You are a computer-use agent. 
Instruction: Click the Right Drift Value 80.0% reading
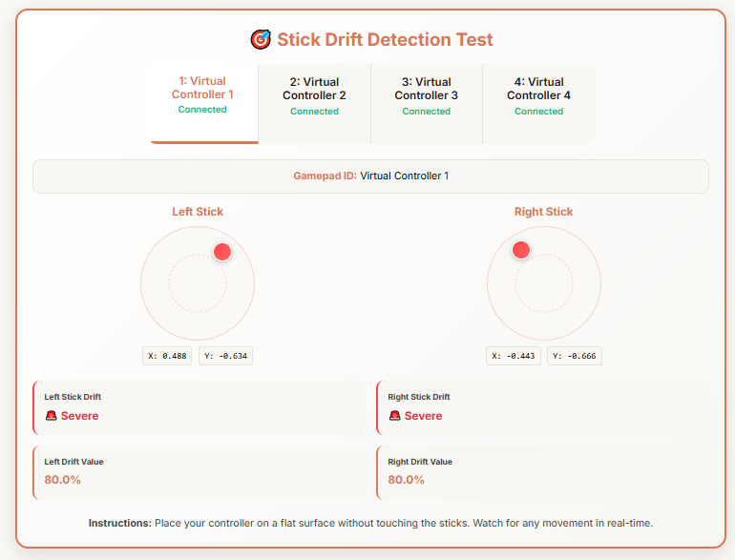tap(406, 480)
